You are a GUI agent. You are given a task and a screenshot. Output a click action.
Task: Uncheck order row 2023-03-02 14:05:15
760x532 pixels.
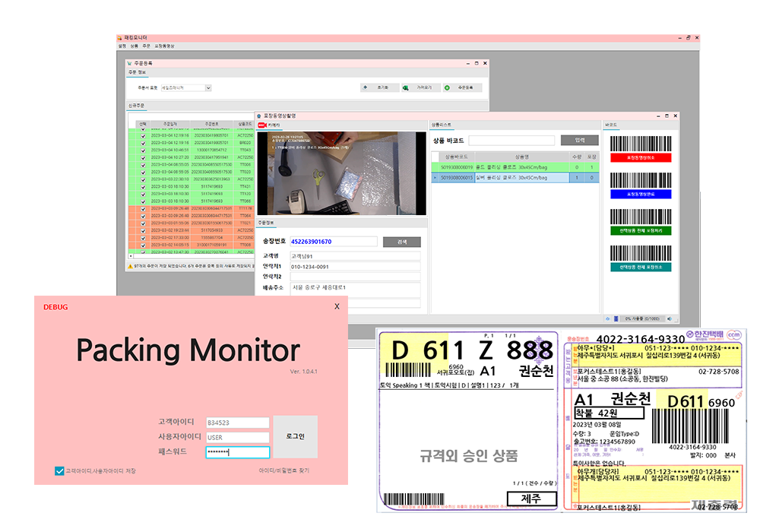click(x=143, y=245)
